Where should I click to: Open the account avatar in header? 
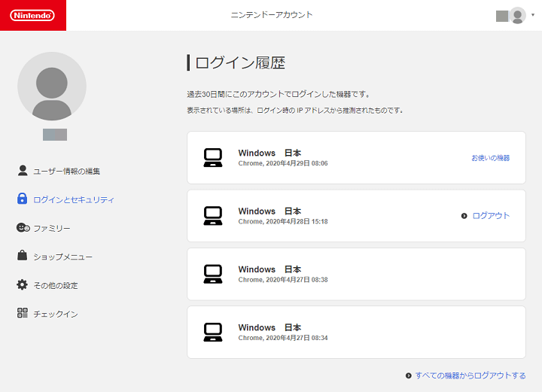pyautogui.click(x=517, y=16)
